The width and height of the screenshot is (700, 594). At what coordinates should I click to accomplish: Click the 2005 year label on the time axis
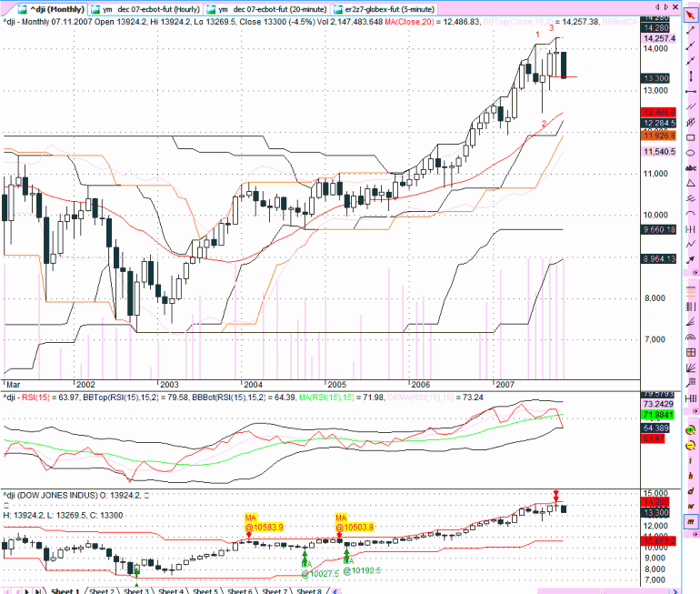(336, 385)
